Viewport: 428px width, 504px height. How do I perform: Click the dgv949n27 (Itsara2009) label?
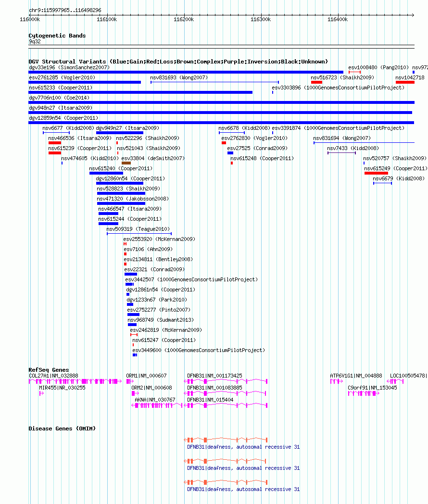click(x=127, y=128)
